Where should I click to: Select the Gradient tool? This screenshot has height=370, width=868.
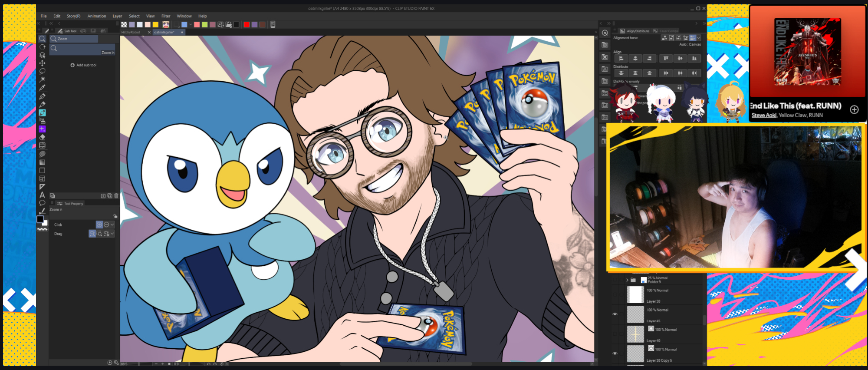(42, 162)
